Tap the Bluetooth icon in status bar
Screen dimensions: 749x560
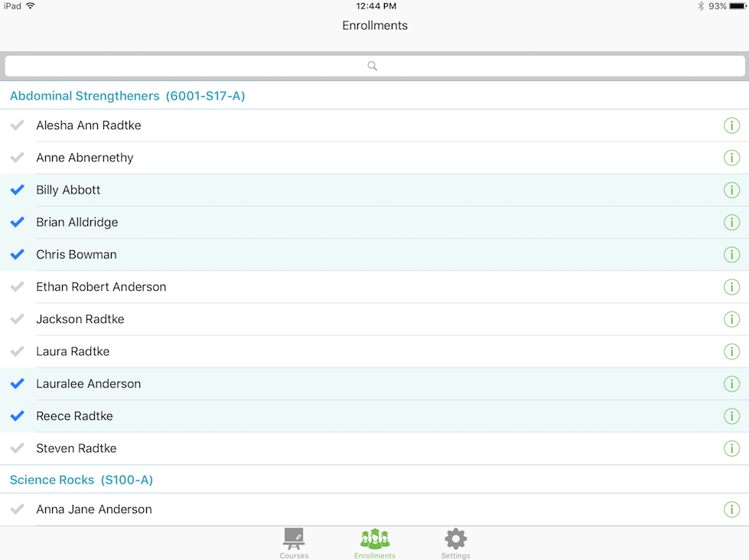pyautogui.click(x=701, y=6)
